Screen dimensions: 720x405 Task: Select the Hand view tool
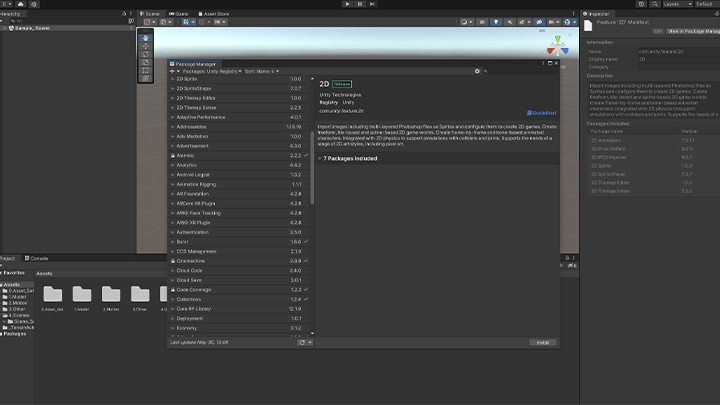pyautogui.click(x=146, y=38)
